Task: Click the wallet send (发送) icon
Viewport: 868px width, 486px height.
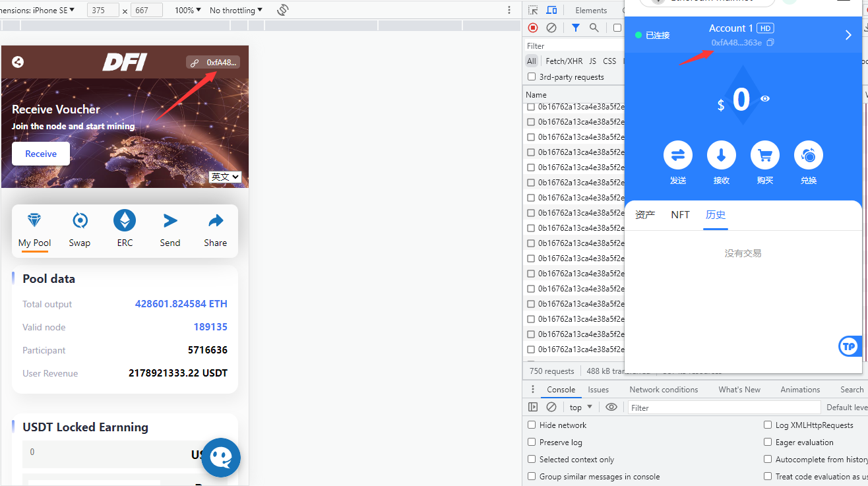Action: (x=678, y=156)
